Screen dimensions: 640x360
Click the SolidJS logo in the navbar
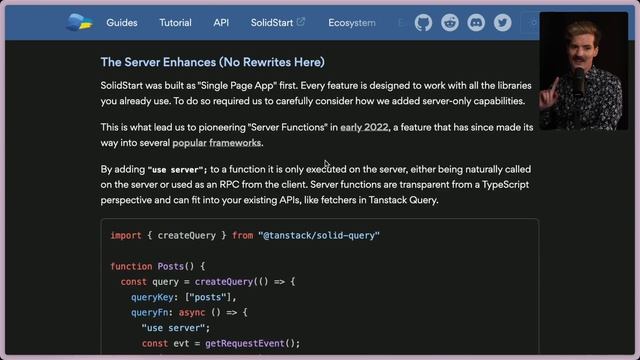[x=79, y=22]
